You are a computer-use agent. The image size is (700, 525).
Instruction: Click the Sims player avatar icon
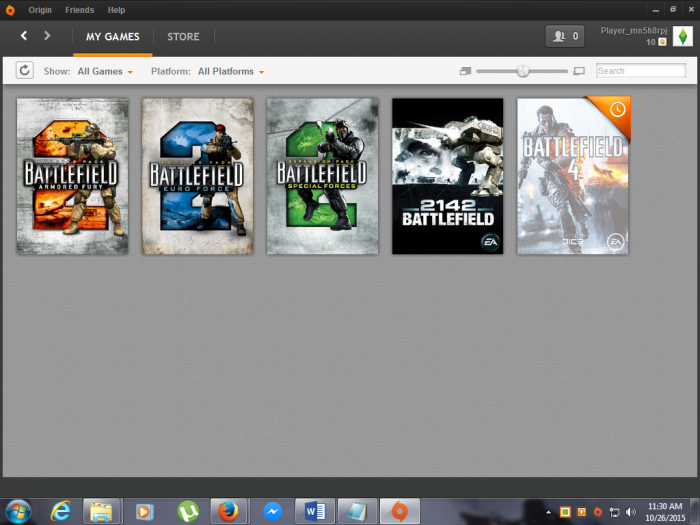click(x=682, y=36)
